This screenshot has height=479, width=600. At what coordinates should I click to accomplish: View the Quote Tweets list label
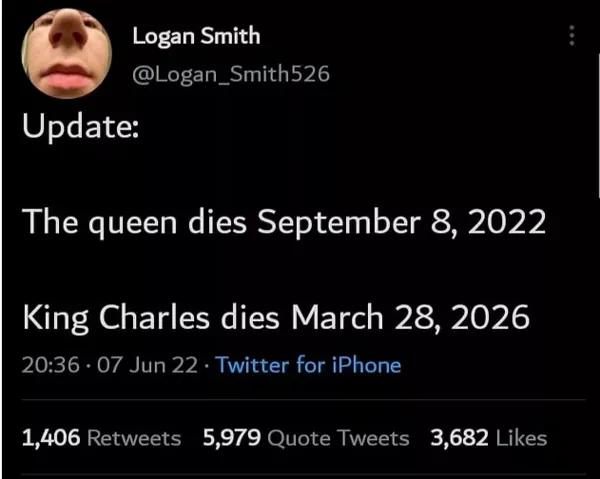(341, 437)
